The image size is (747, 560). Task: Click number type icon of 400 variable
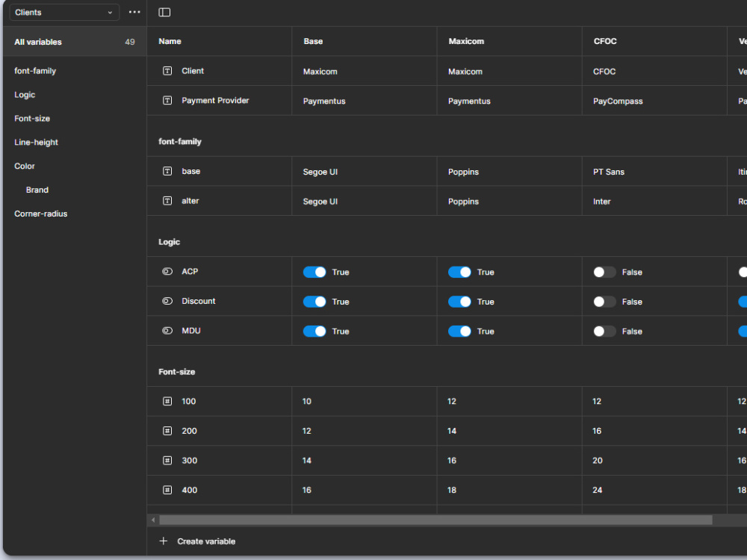[x=167, y=490]
